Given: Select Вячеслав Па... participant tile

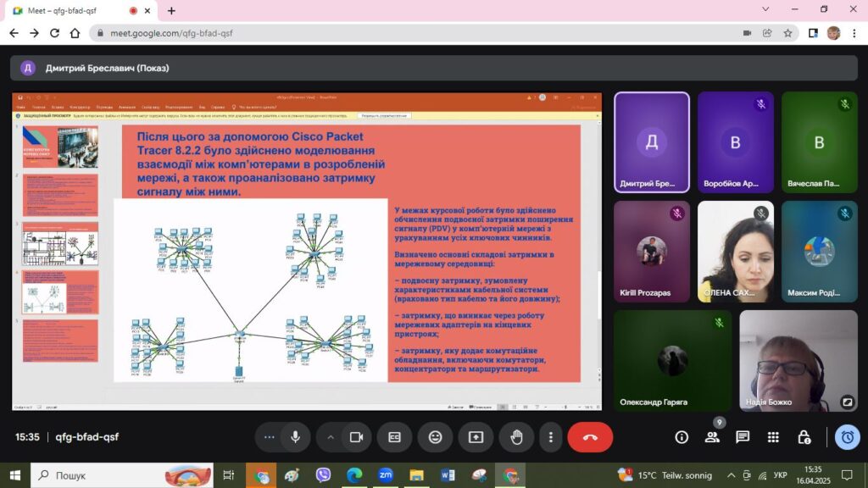Looking at the screenshot, I should (x=820, y=142).
